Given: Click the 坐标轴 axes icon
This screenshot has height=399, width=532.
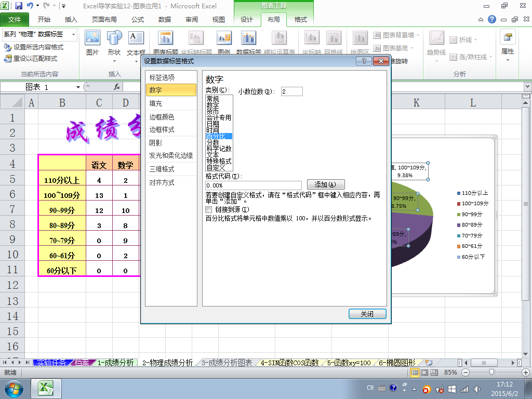Looking at the screenshot, I should point(312,37).
